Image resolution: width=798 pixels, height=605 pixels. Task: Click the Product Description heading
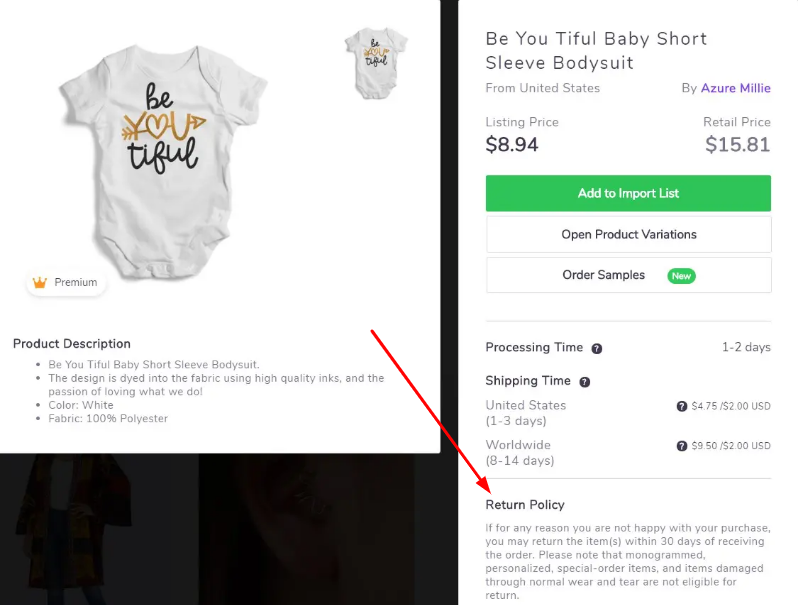(x=72, y=344)
